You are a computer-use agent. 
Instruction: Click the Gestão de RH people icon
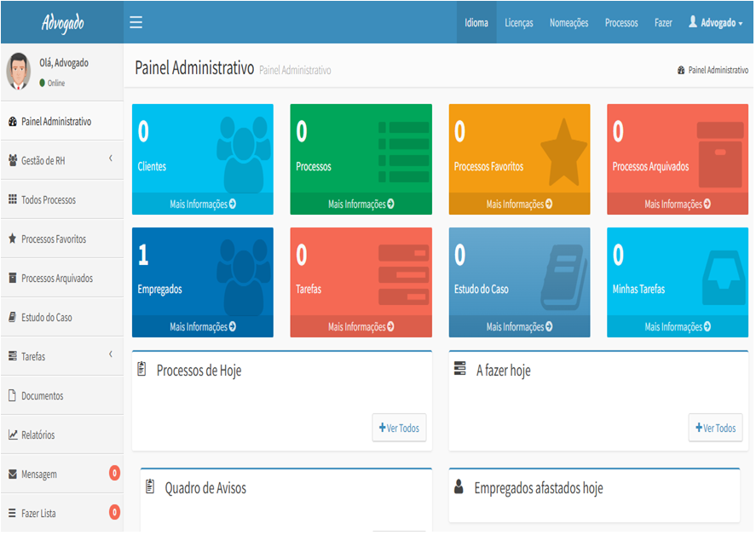click(x=14, y=159)
